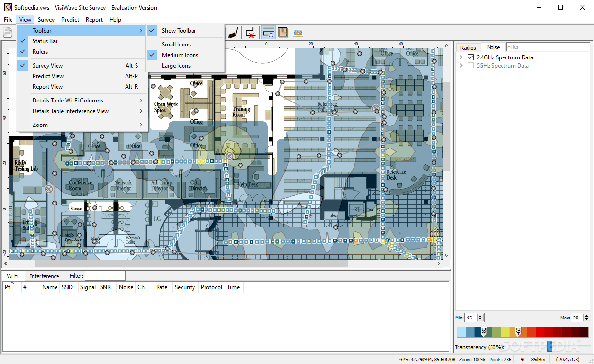Click the map vertical scrollbar thumb
The height and width of the screenshot is (364, 594).
pos(446,125)
